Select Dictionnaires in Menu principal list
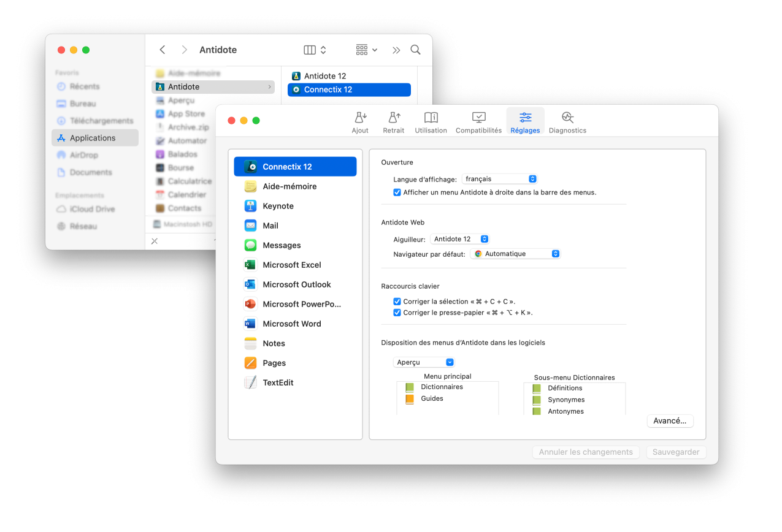Image resolution: width=782 pixels, height=532 pixels. pos(442,387)
